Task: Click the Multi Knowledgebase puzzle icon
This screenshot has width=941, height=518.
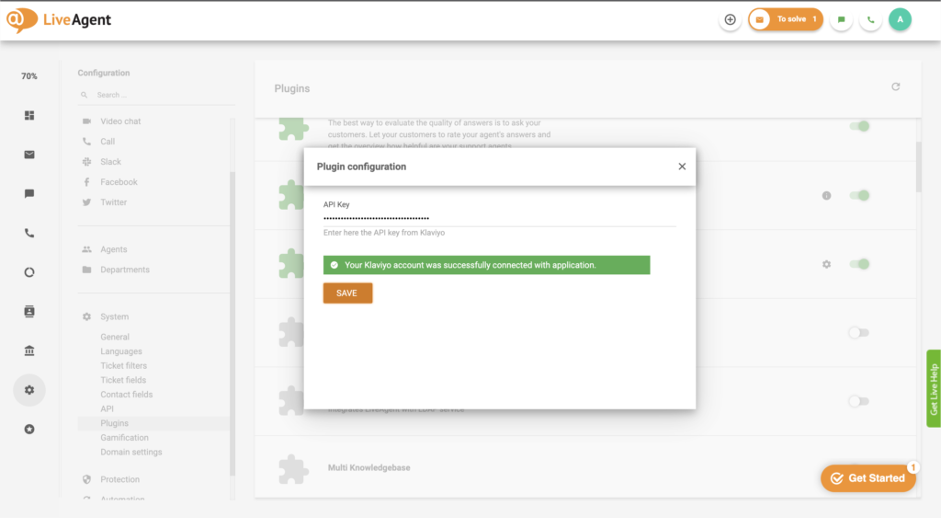Action: 293,469
